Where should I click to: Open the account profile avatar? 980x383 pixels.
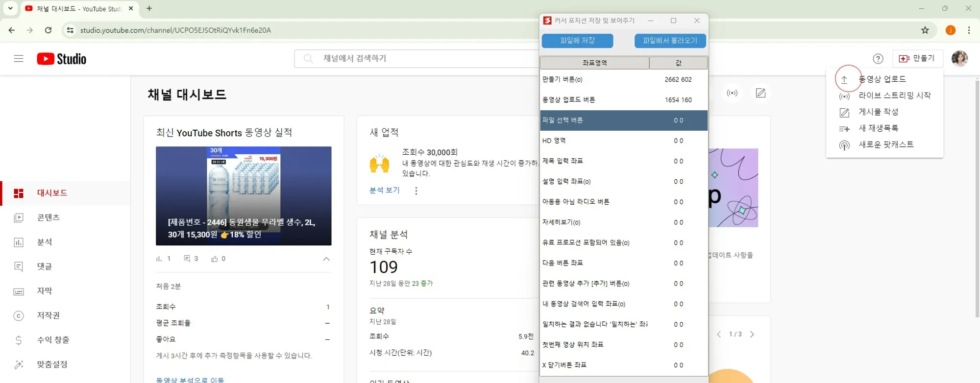(959, 59)
